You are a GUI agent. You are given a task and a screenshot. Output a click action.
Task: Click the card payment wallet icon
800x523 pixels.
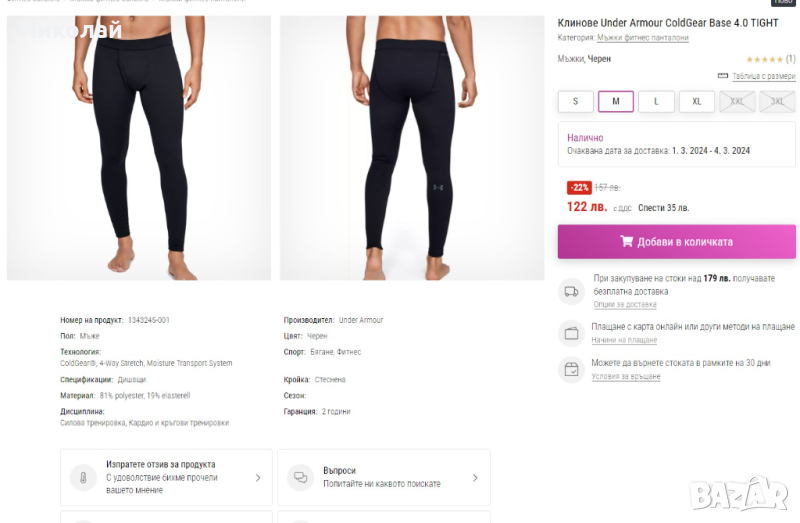pos(571,333)
